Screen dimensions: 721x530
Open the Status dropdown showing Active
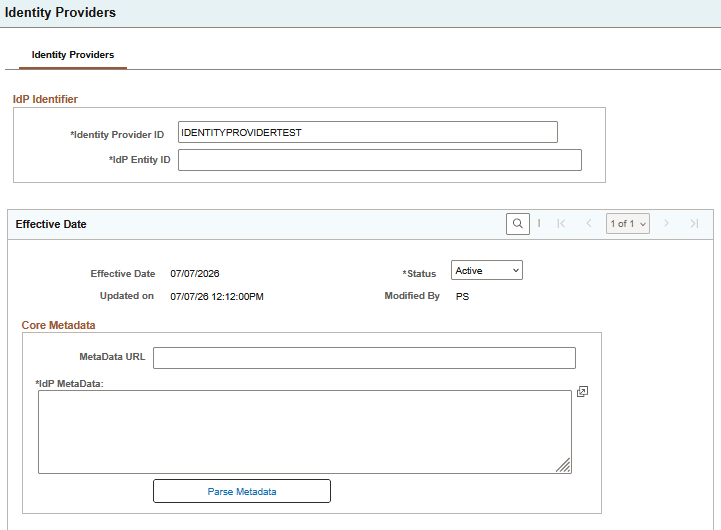(x=486, y=270)
